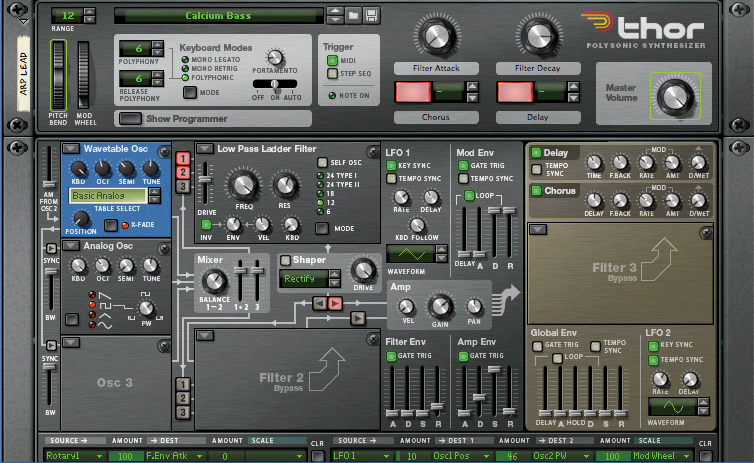This screenshot has width=754, height=463.
Task: Toggle filter Self Osc
Action: pyautogui.click(x=322, y=163)
